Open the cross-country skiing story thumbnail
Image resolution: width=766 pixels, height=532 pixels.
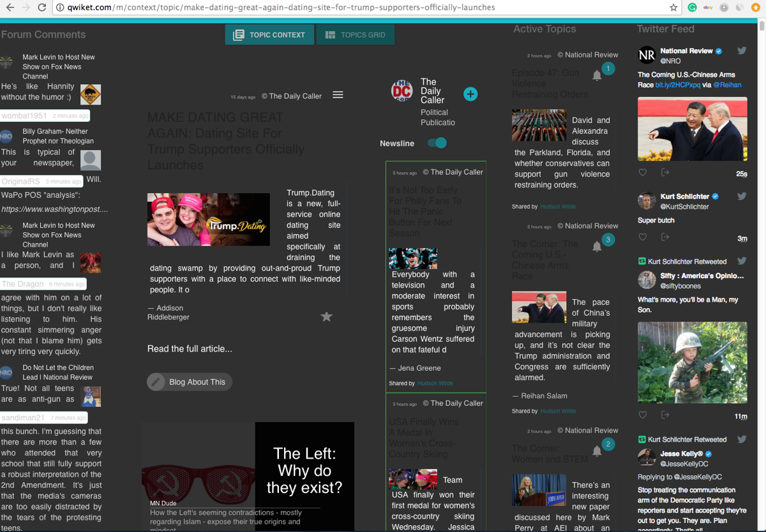coord(413,479)
